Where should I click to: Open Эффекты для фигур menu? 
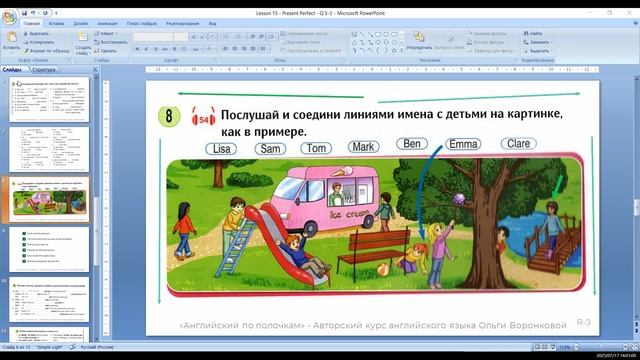click(492, 51)
